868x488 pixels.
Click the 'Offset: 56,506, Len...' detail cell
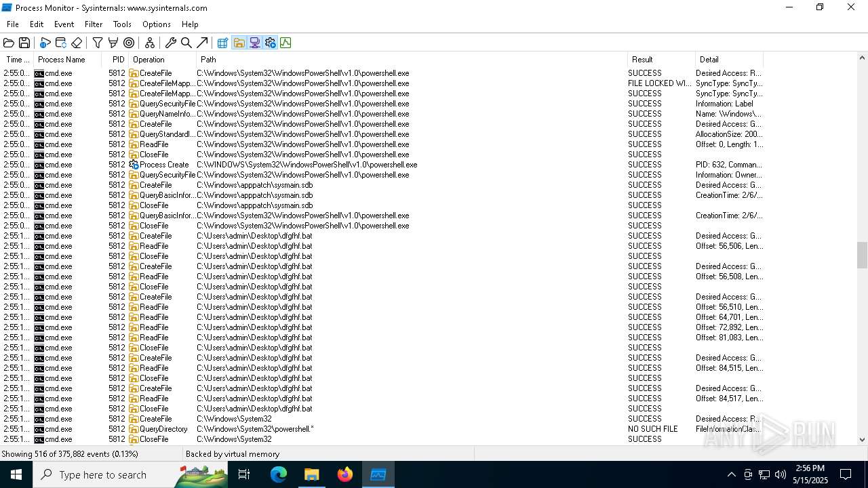(729, 246)
